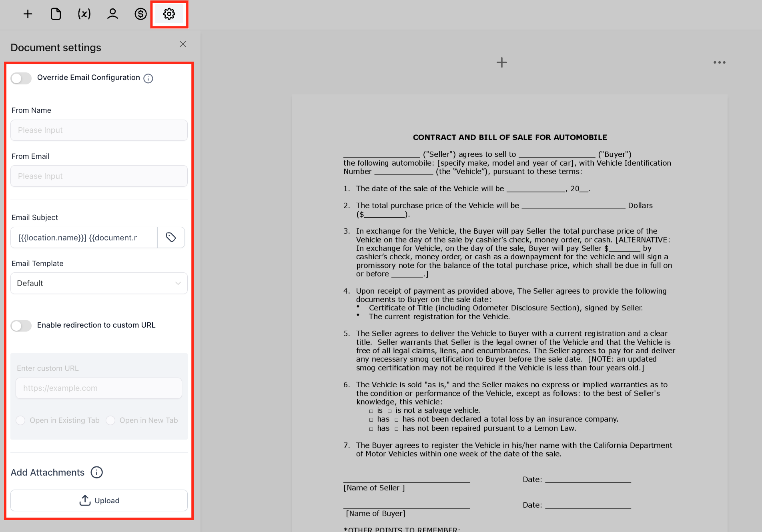This screenshot has height=532, width=762.
Task: Open the pricing panel via dollar icon
Action: coord(140,14)
